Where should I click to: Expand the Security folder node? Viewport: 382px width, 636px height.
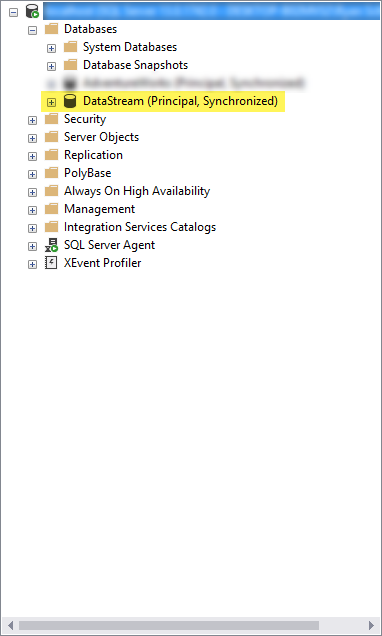[32, 120]
